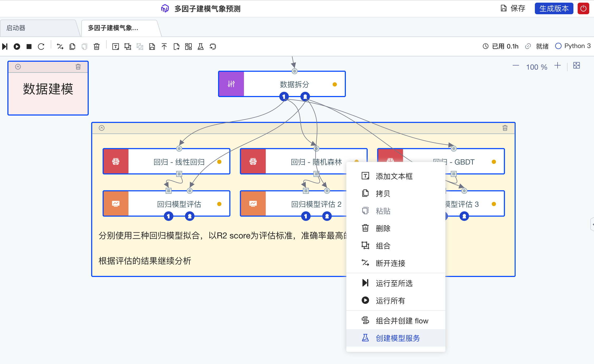Choose 删除 from context menu
This screenshot has height=364, width=594.
[396, 228]
